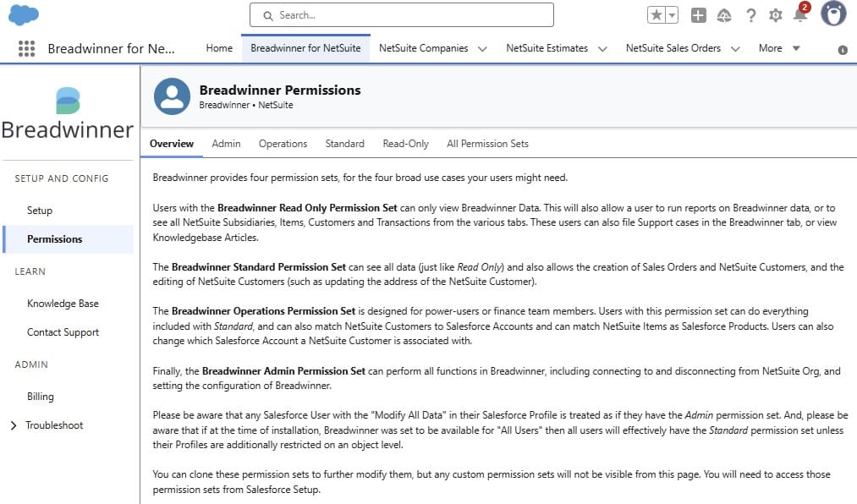Focus the global Search field
This screenshot has height=504, width=857.
402,14
